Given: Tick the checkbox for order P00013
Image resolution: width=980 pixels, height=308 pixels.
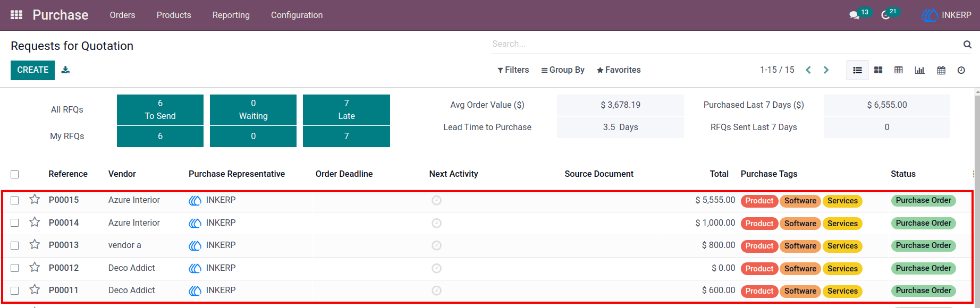Looking at the screenshot, I should coord(15,245).
